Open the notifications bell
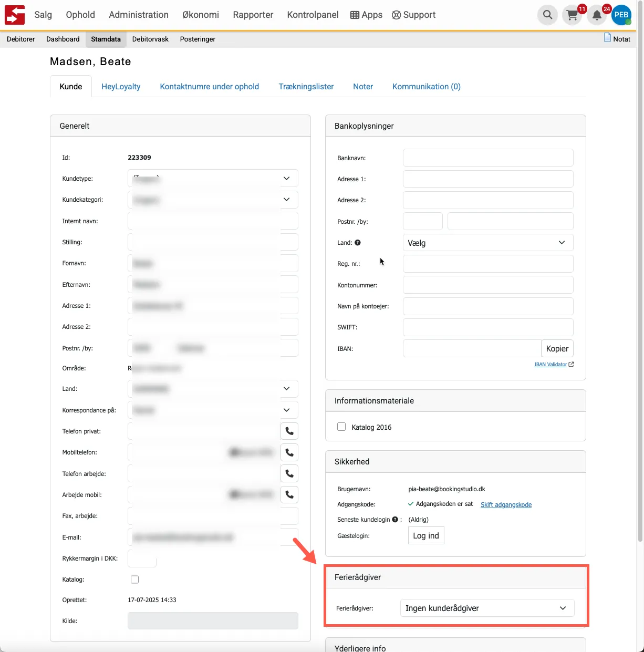The width and height of the screenshot is (644, 652). pyautogui.click(x=597, y=15)
